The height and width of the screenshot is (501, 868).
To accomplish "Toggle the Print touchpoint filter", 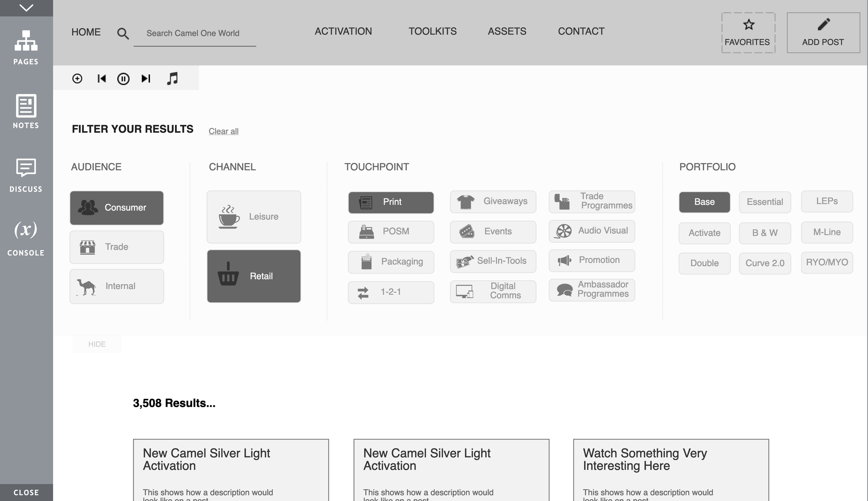I will (391, 202).
